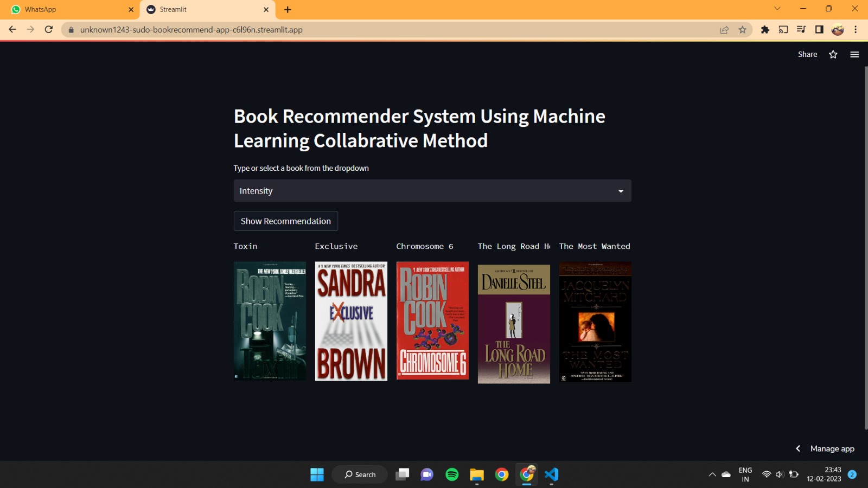Open Chrome three-dot menu
The height and width of the screenshot is (488, 868).
pyautogui.click(x=856, y=30)
